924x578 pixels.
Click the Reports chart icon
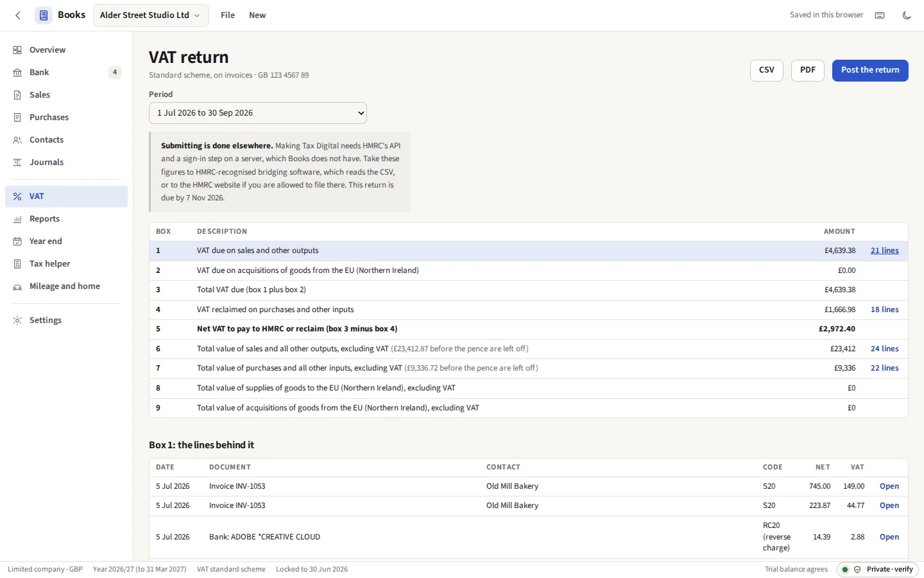pos(17,219)
